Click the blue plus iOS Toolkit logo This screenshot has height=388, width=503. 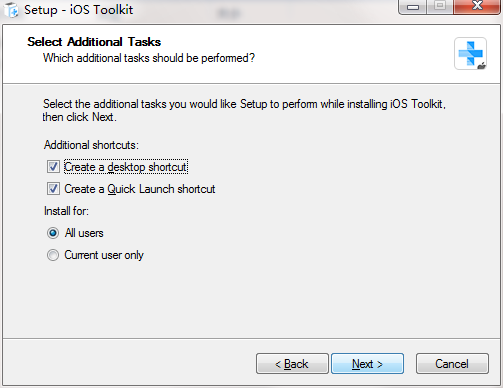470,53
